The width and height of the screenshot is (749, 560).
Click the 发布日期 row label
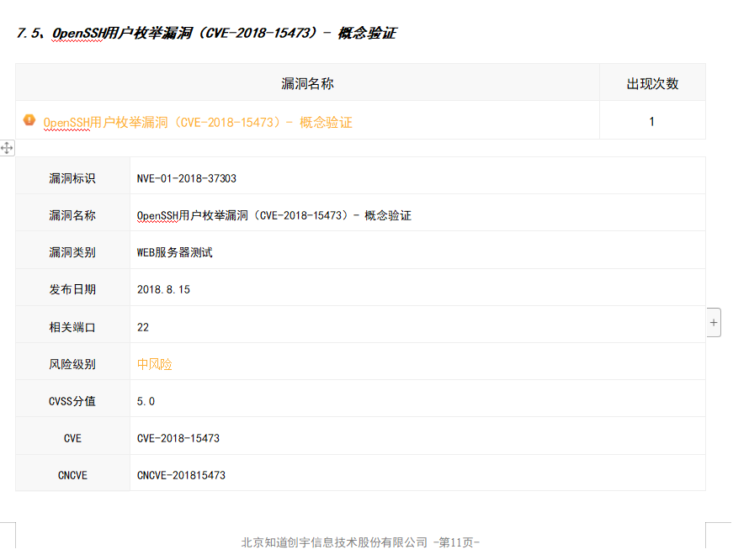point(72,290)
